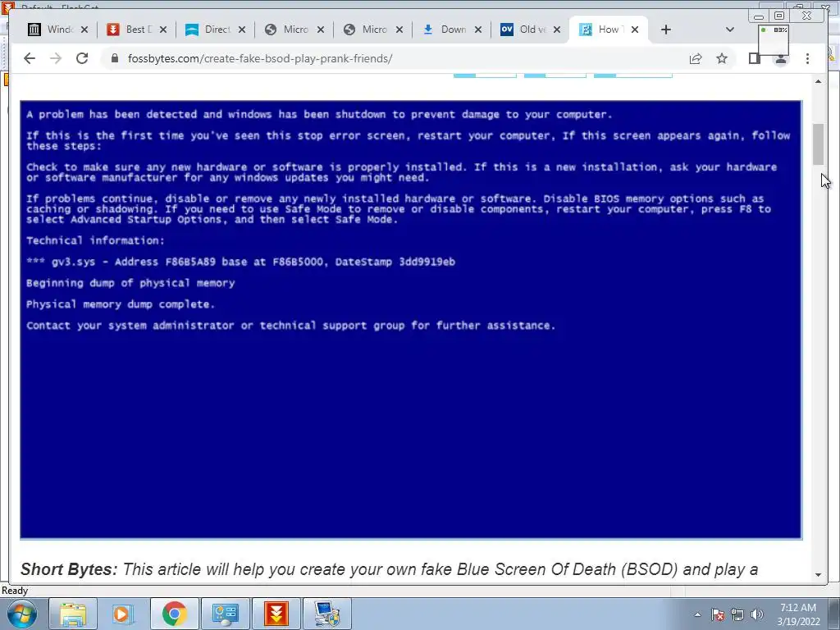Open the Windows Start menu
The image size is (840, 630).
click(21, 614)
